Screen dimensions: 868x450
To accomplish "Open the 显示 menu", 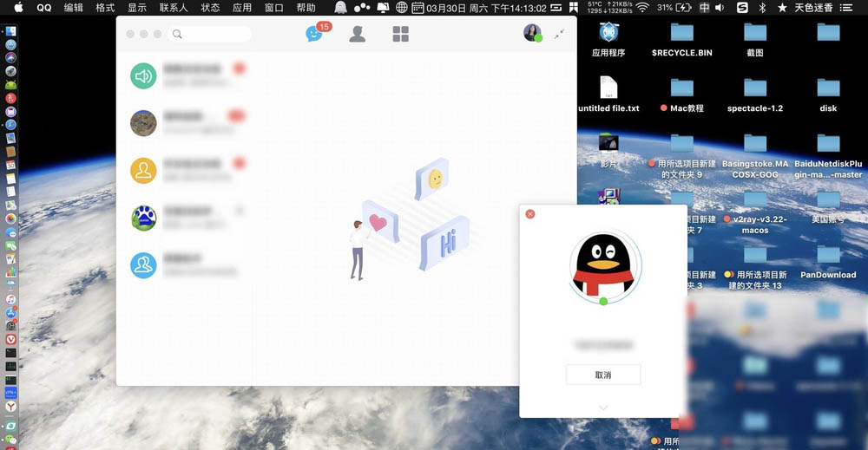I will [137, 8].
